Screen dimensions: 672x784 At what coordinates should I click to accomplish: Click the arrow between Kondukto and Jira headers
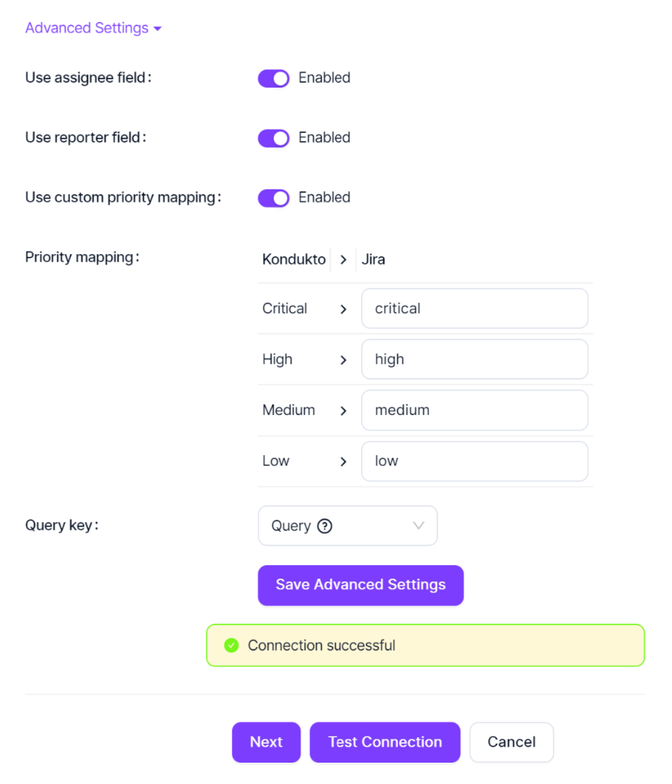click(x=343, y=260)
